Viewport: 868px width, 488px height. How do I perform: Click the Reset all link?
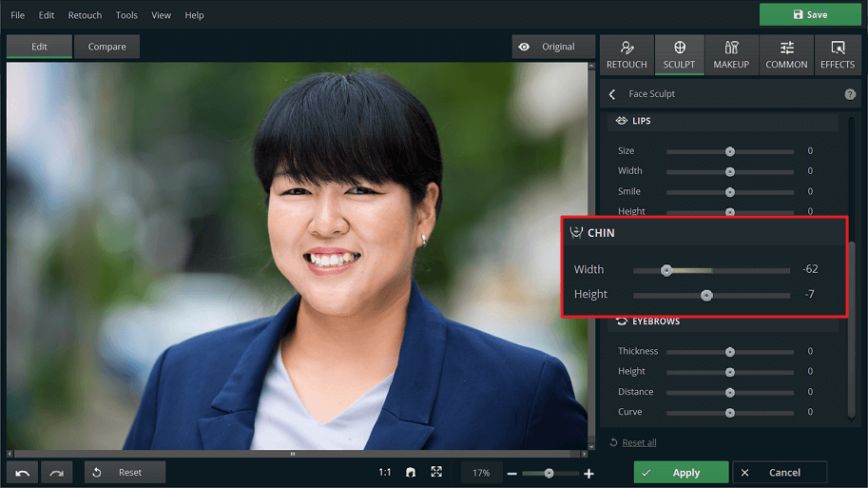point(639,442)
